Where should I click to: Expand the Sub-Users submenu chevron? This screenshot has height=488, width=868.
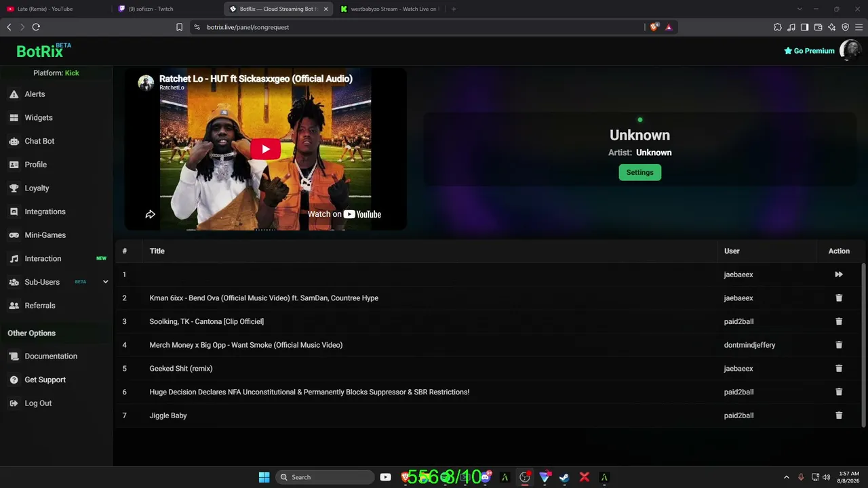coord(105,282)
